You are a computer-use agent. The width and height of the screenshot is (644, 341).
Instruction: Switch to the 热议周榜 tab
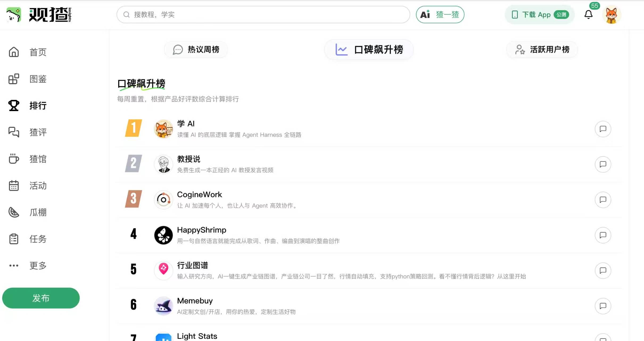pos(196,50)
